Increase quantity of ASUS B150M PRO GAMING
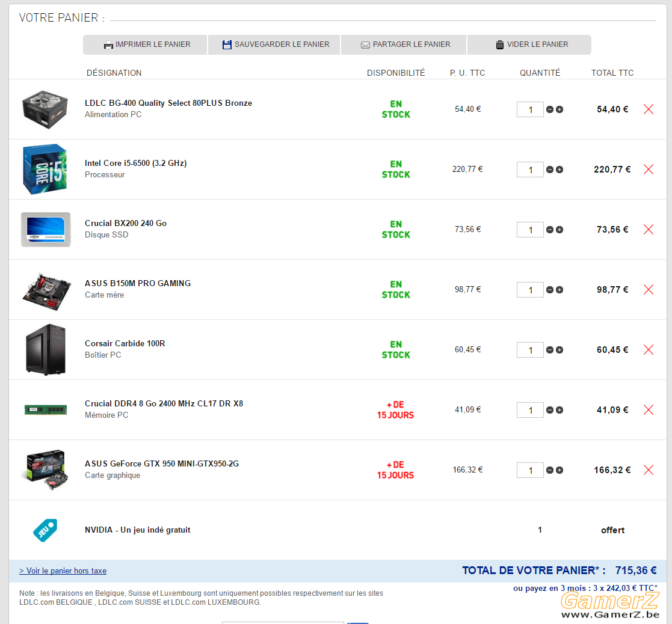 click(559, 290)
